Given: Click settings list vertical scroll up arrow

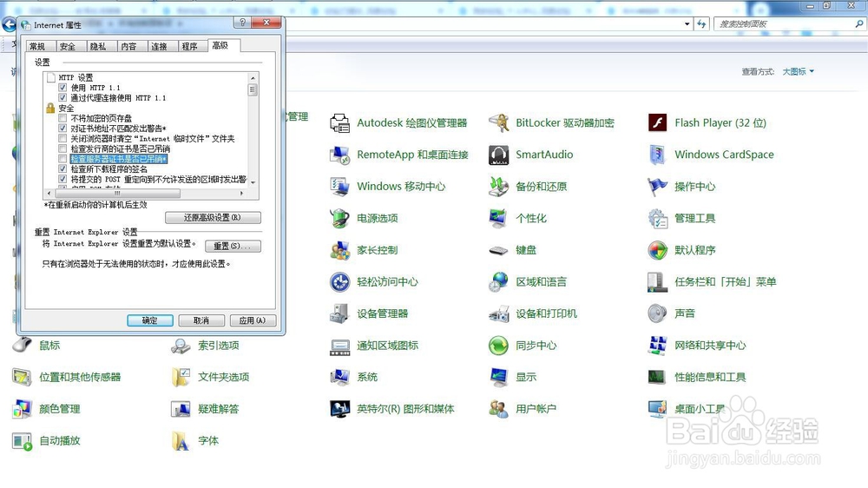Looking at the screenshot, I should coord(253,78).
